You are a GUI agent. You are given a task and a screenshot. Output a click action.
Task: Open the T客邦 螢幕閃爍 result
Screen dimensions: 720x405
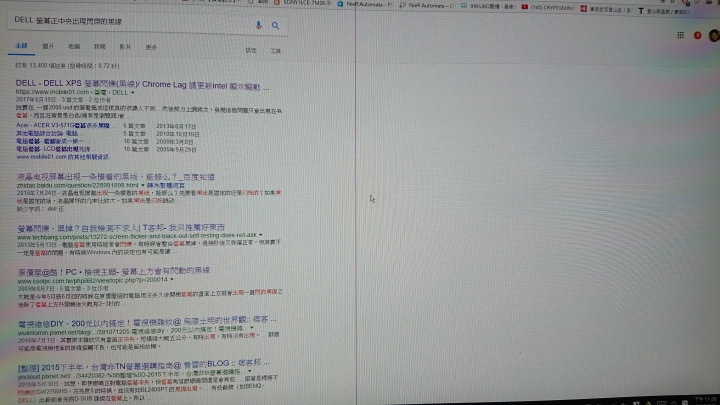(121, 228)
